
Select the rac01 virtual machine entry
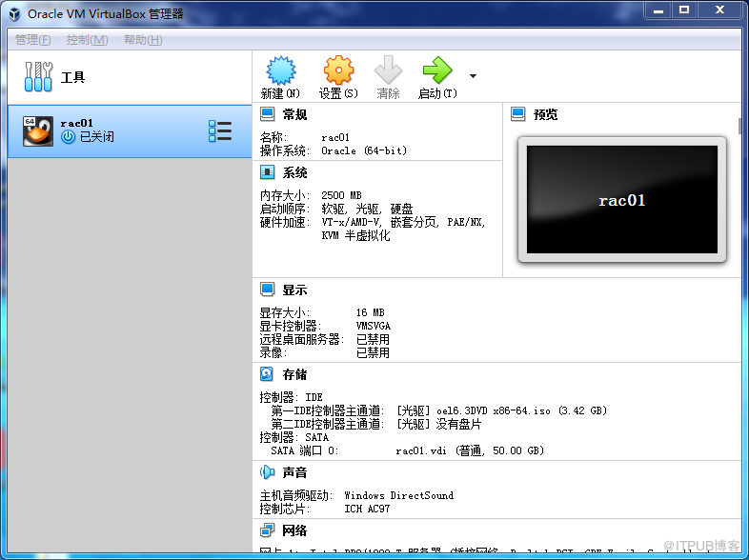click(114, 131)
